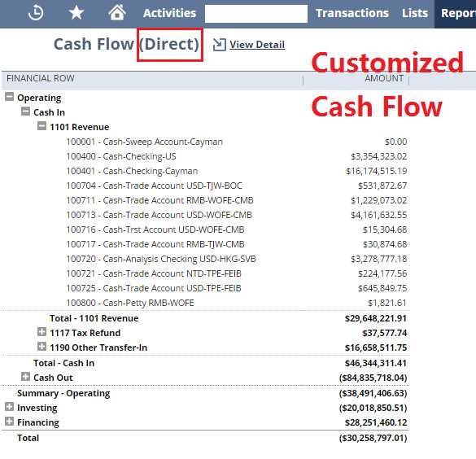
Task: Open the Transactions menu
Action: pyautogui.click(x=352, y=13)
